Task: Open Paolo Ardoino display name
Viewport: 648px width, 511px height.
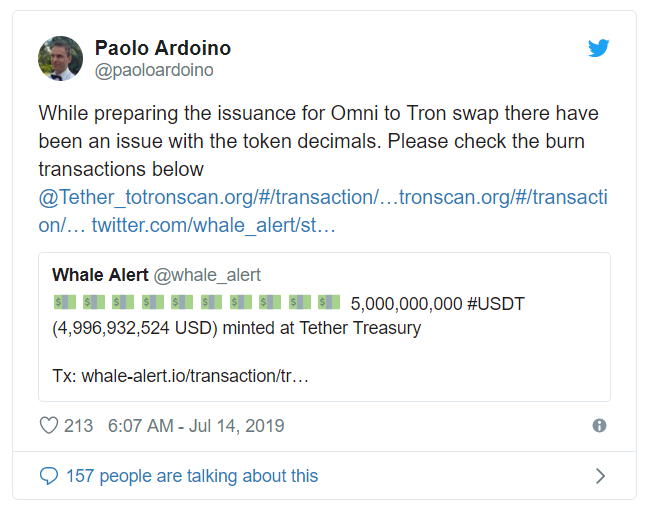Action: pyautogui.click(x=163, y=48)
